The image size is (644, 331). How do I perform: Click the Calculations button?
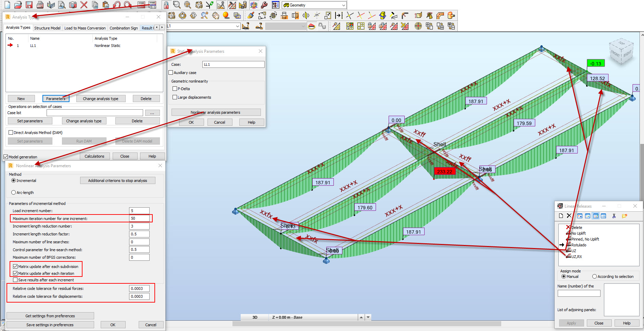click(94, 156)
